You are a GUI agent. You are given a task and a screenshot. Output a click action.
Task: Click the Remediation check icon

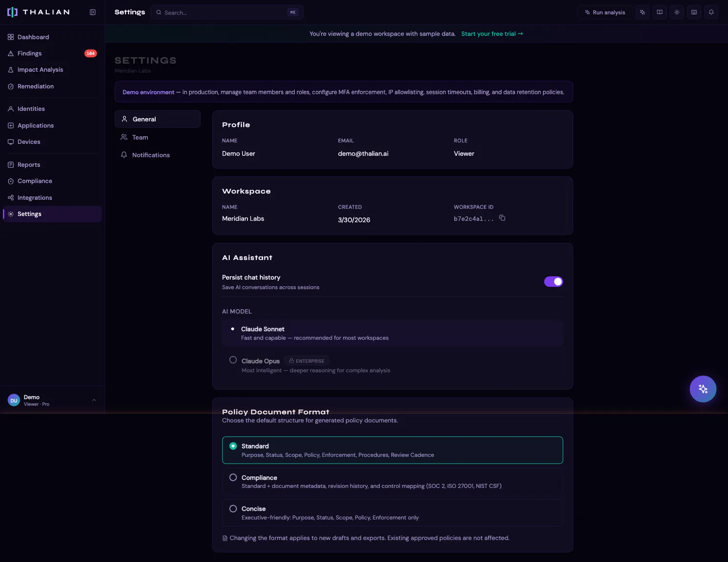(11, 86)
